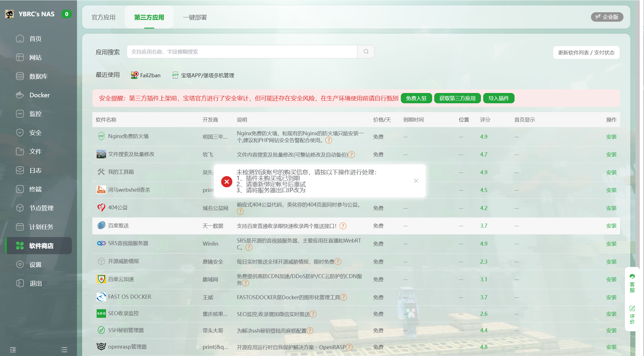The image size is (644, 356).
Task: Launch Fail2ban from recent apps
Action: pos(145,75)
